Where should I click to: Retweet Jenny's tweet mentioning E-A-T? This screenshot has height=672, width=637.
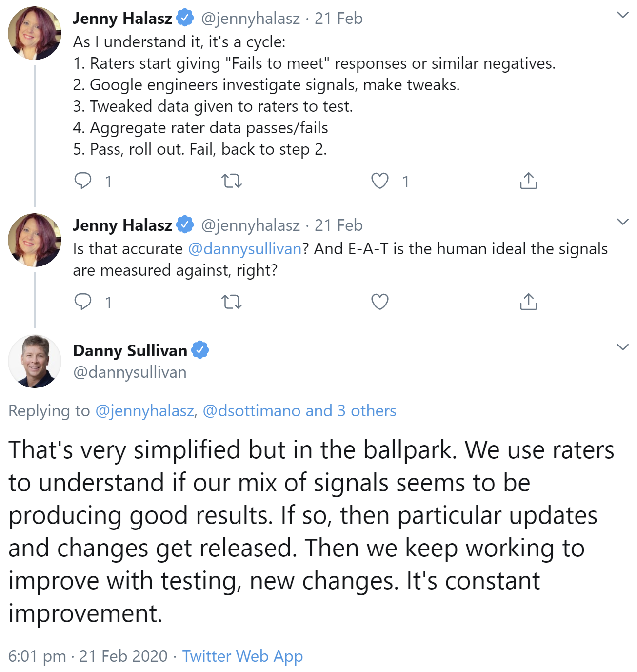(232, 302)
